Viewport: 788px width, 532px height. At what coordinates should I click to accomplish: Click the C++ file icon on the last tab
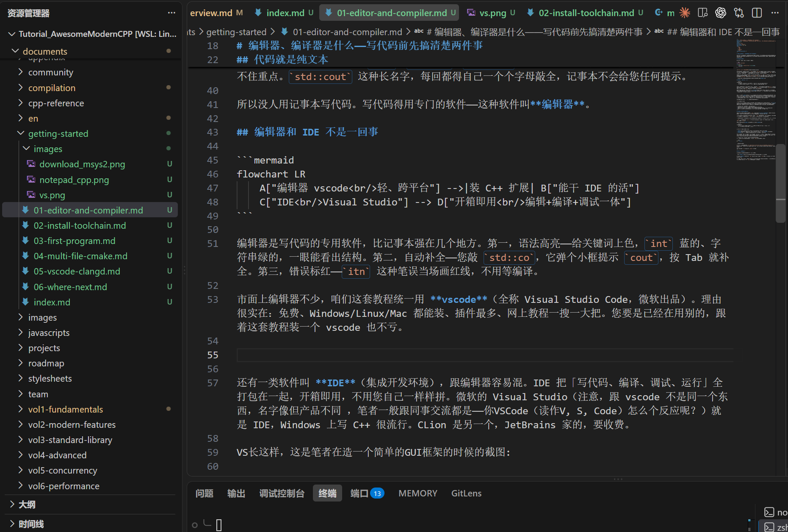pos(659,13)
